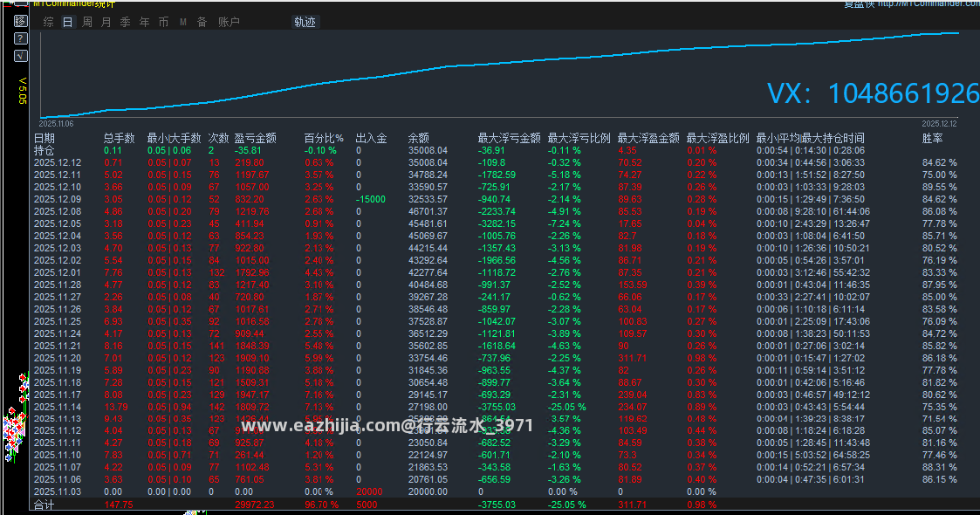
Task: Click profit value 1909.10
Action: pyautogui.click(x=252, y=358)
